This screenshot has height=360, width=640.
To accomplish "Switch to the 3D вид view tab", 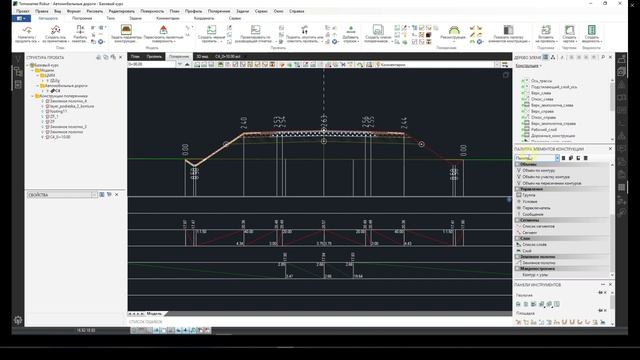I will (x=202, y=56).
